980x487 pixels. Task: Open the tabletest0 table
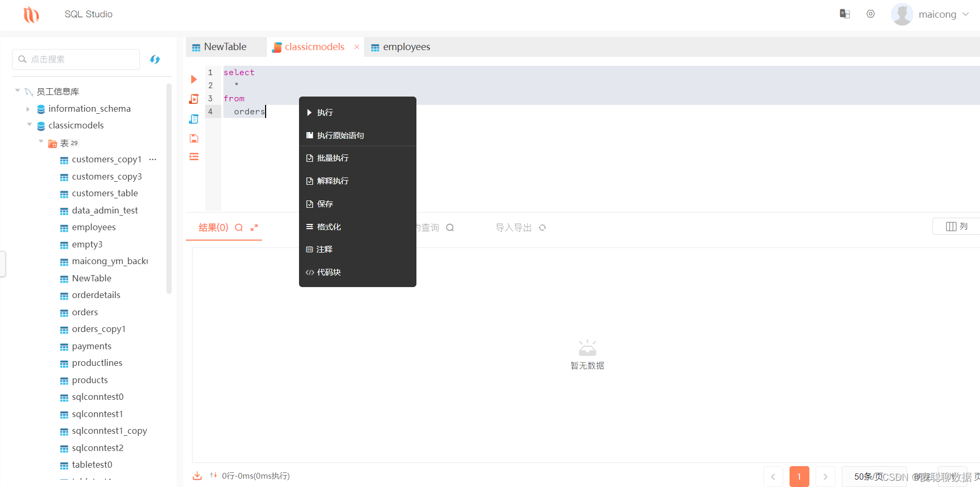92,465
